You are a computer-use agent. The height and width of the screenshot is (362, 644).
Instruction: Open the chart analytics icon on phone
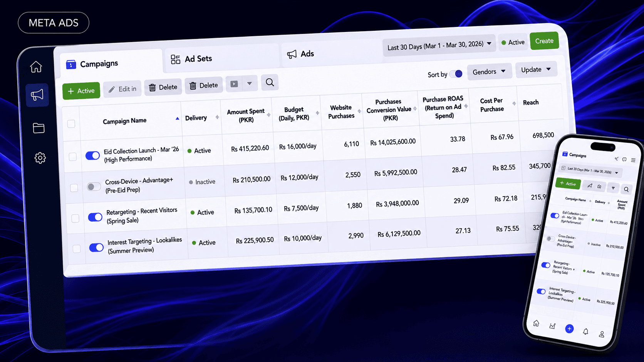coord(552,326)
